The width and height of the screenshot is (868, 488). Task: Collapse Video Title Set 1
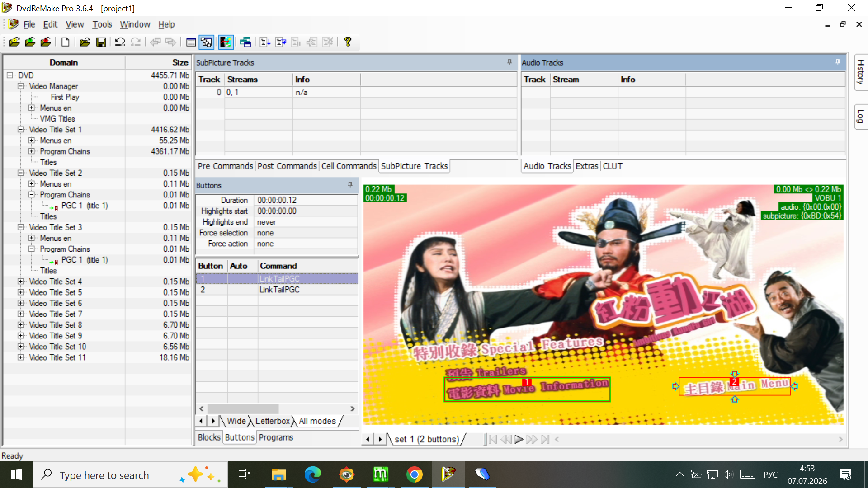tap(21, 130)
